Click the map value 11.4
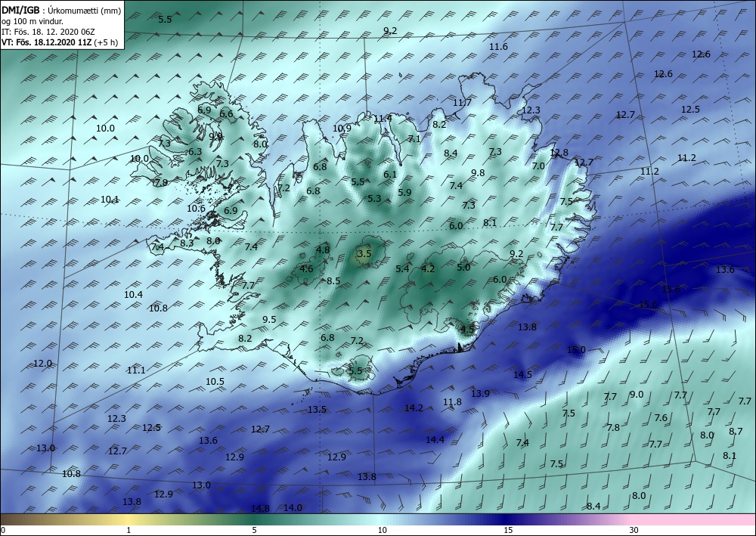Screen dimensions: 756x536 [383, 118]
